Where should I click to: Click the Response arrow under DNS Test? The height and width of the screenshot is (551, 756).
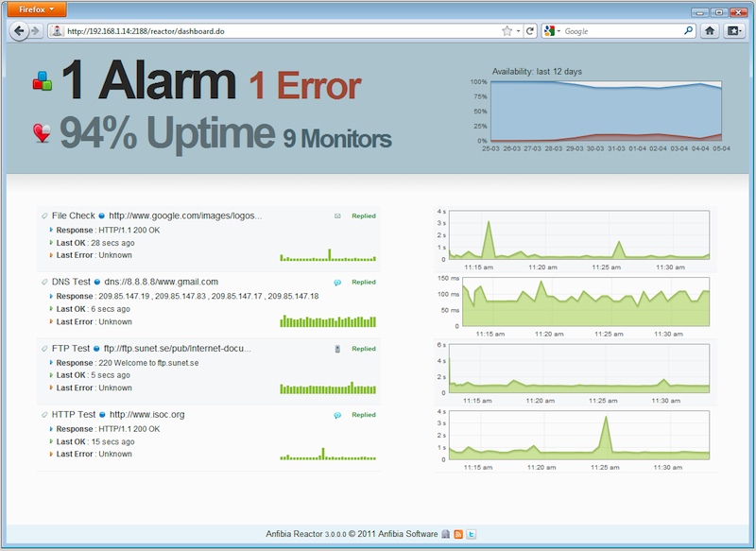(51, 296)
